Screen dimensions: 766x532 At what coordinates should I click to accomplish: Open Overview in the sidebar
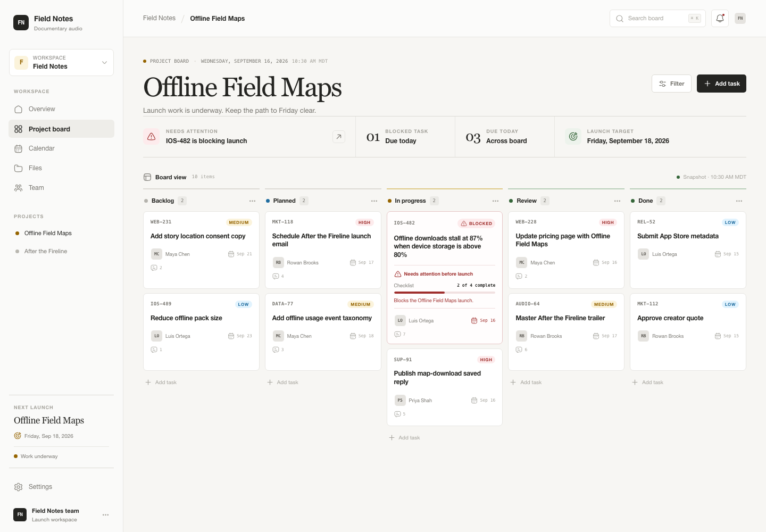click(61, 109)
